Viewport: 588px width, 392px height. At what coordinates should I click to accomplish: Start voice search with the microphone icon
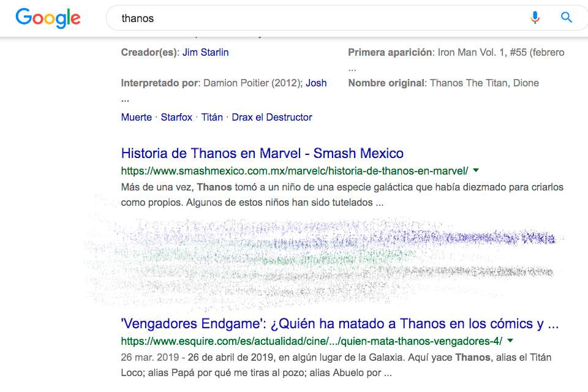535,18
